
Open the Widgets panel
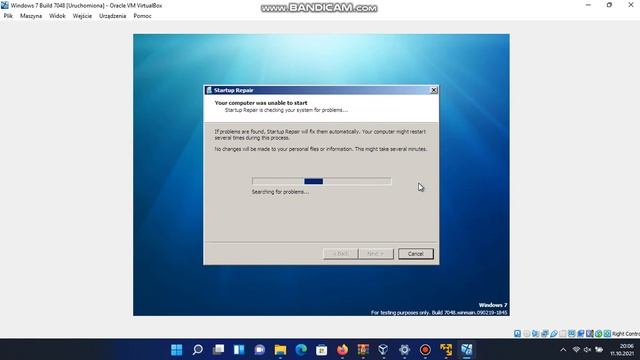pos(239,350)
